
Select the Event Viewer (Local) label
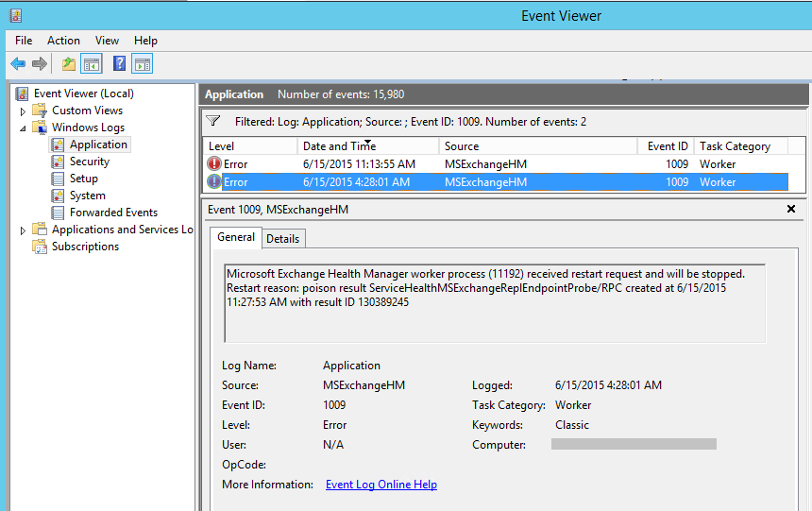pyautogui.click(x=84, y=94)
